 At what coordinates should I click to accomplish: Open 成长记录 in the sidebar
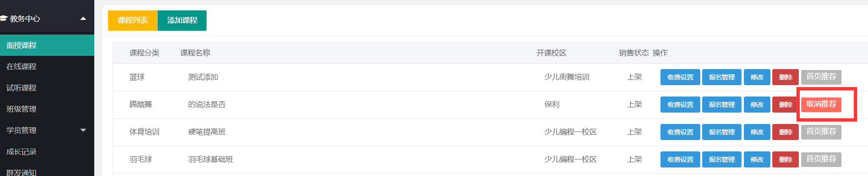47,152
